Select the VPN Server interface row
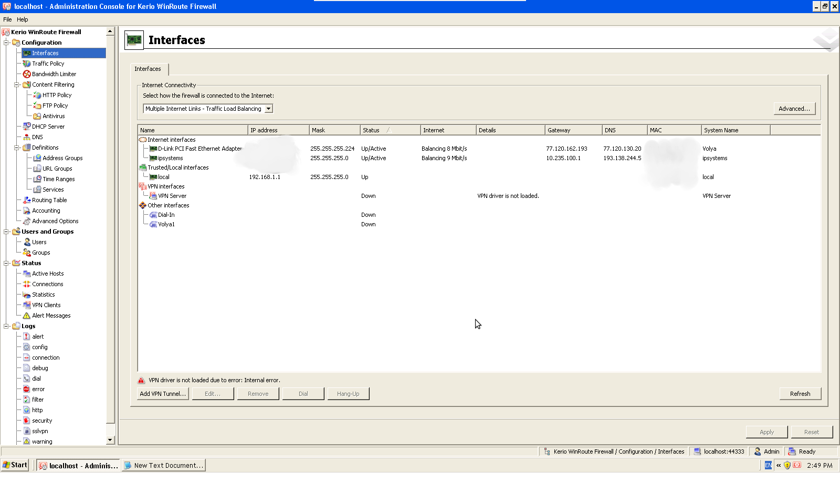 point(479,196)
